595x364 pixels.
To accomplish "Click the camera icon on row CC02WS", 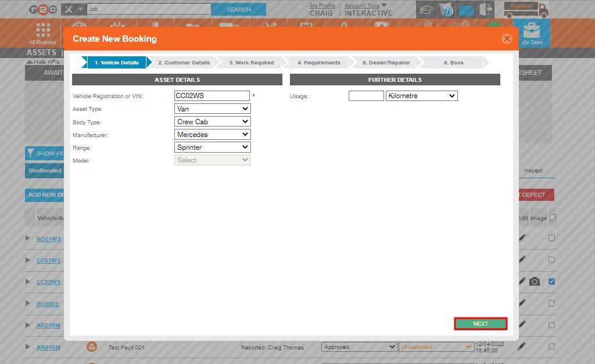I will [x=535, y=282].
